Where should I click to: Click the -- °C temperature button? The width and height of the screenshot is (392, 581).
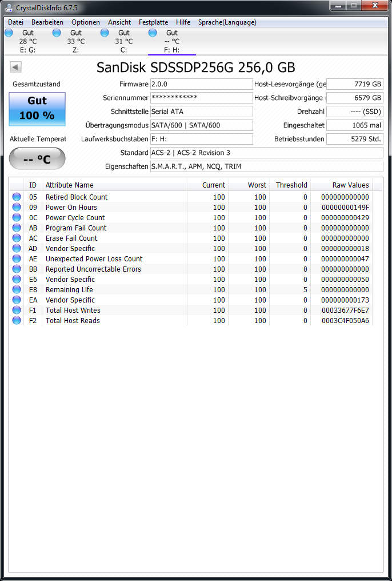pos(37,158)
